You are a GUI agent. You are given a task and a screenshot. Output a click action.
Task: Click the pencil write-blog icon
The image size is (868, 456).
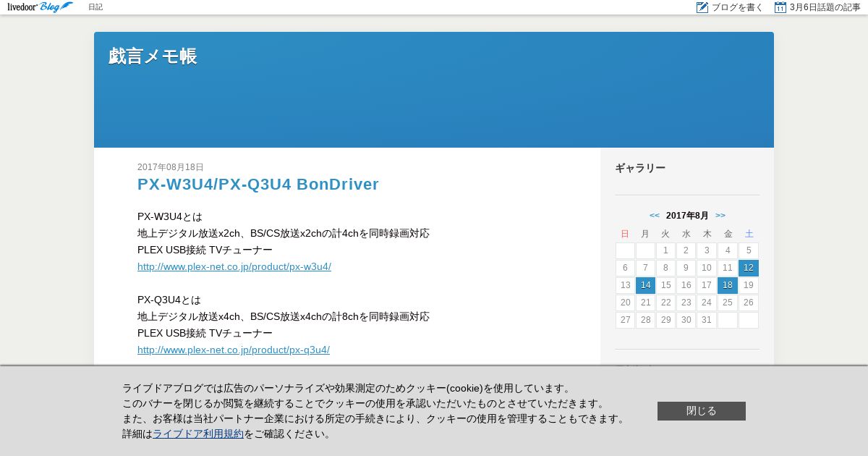pos(702,7)
